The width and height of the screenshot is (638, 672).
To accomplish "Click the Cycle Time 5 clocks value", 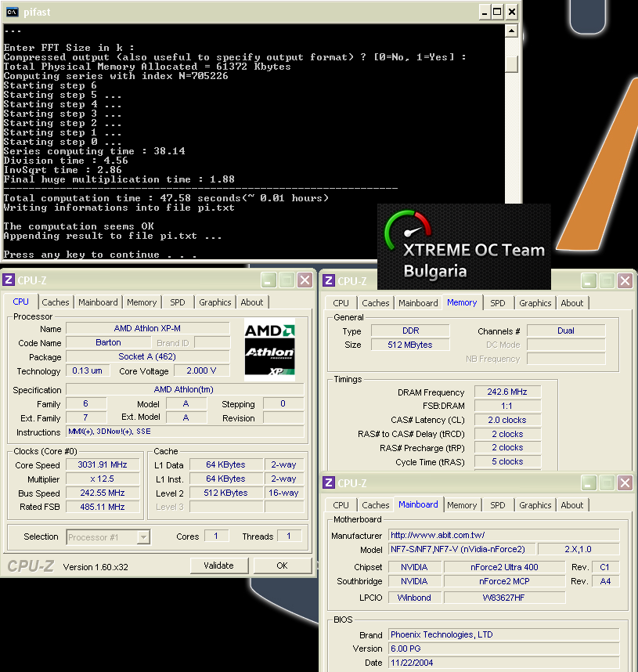I will coord(507,461).
